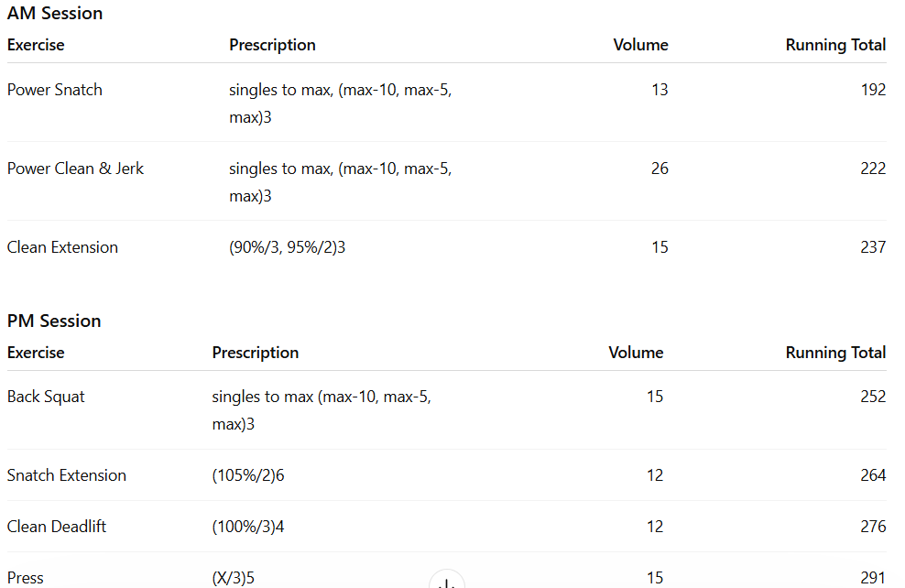Click the PM Session heading
Screen dimensions: 905x588
pos(54,321)
